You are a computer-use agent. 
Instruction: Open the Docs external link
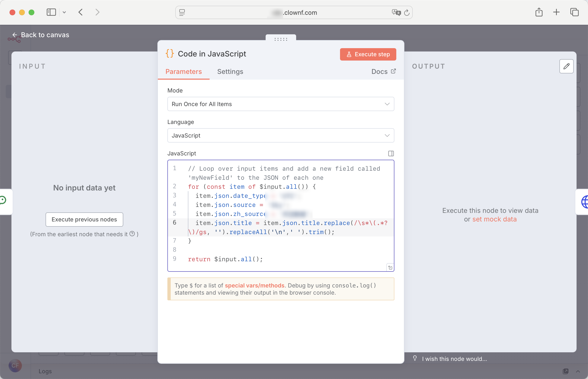[383, 71]
